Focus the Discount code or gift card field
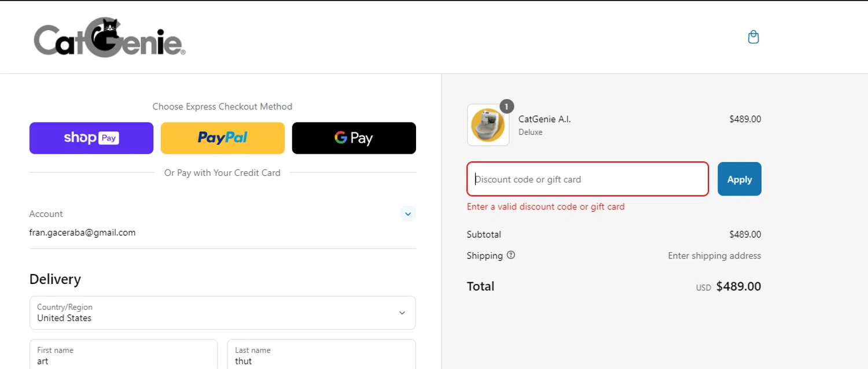This screenshot has width=868, height=369. (x=587, y=179)
